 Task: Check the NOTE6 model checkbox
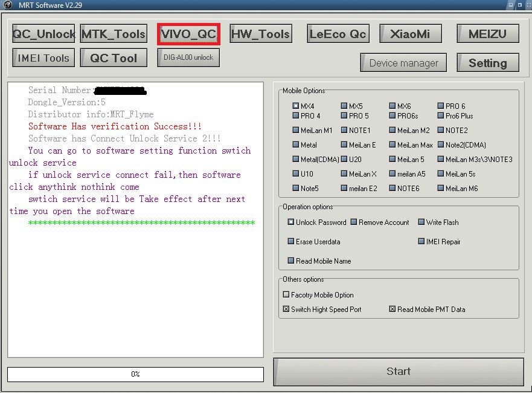pos(393,188)
